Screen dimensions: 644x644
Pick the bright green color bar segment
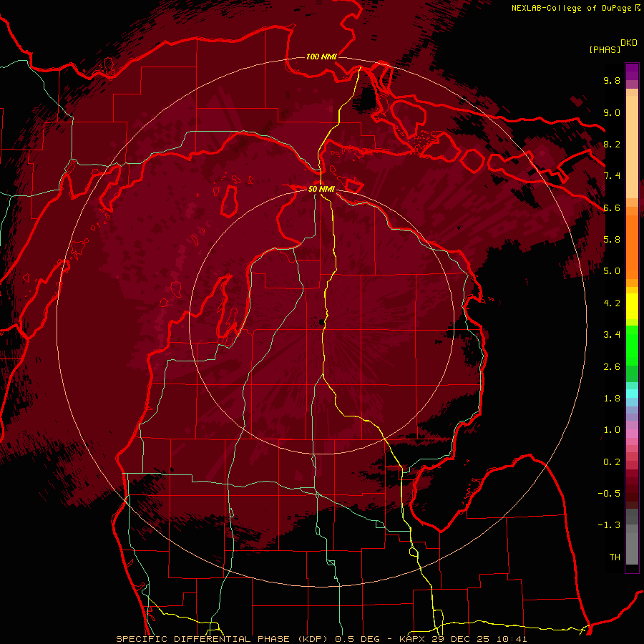click(x=632, y=346)
